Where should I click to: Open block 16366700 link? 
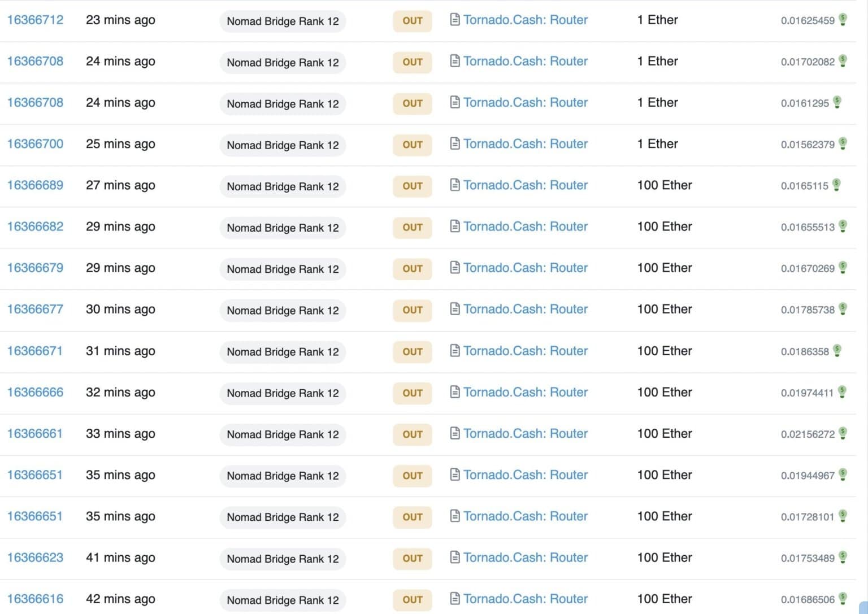(35, 144)
